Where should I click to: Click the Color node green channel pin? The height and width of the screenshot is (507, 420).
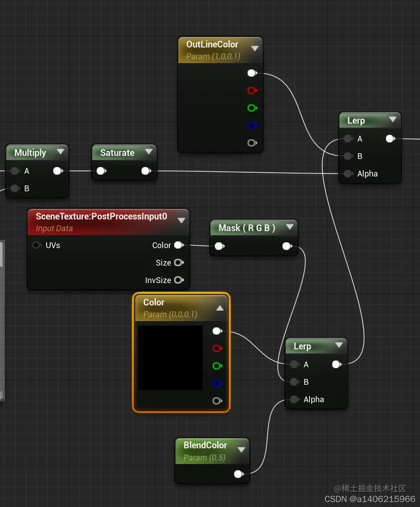pos(217,366)
